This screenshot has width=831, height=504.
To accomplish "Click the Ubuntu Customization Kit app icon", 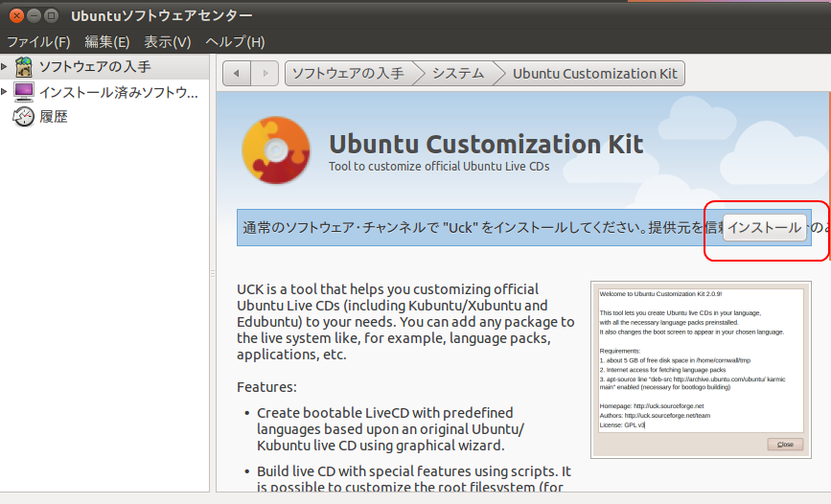I will point(276,150).
